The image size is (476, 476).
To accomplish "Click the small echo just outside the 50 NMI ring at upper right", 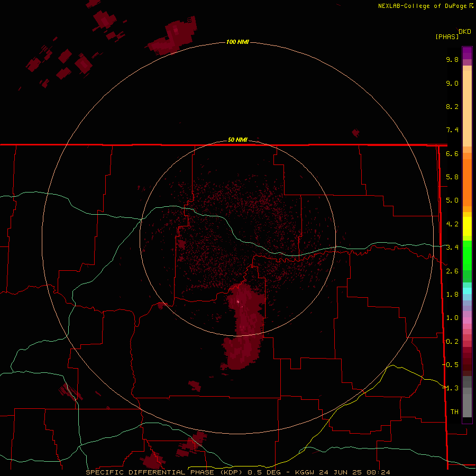I will (x=356, y=133).
